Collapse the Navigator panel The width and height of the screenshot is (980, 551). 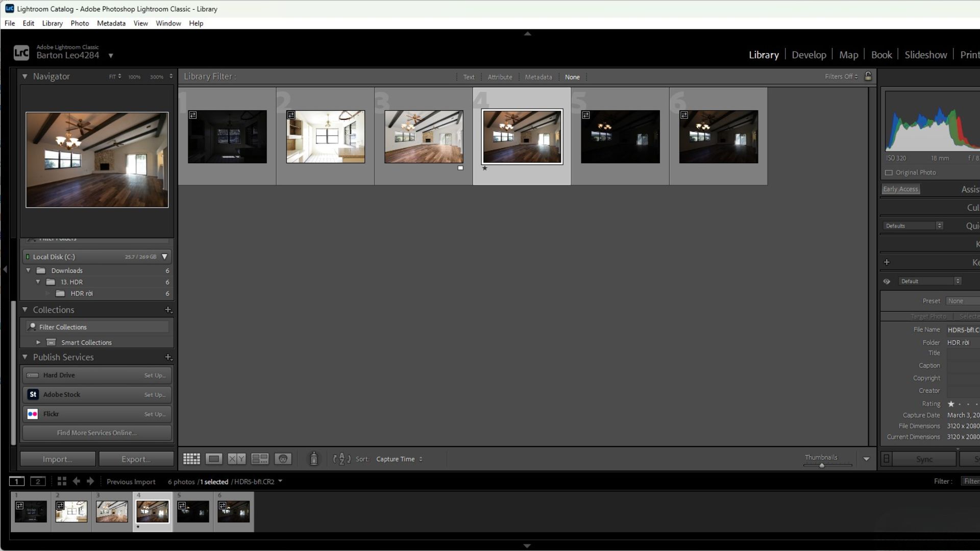pos(24,77)
